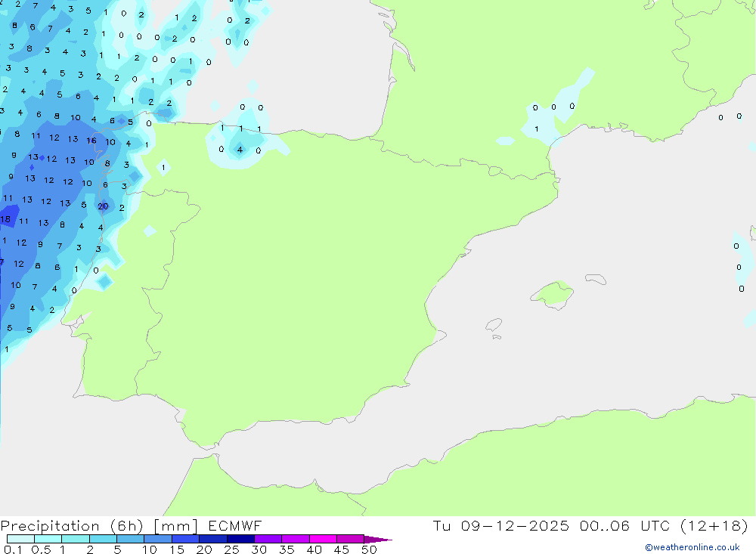The width and height of the screenshot is (756, 554).
Task: Click the "25" legend scale label
Action: 232,549
